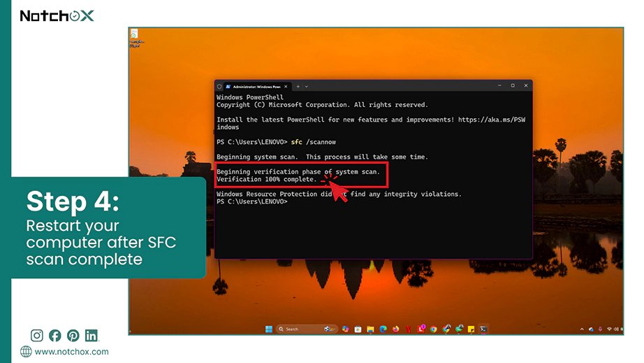644x363 pixels.
Task: Click the football widget in Search box
Action: click(x=330, y=329)
